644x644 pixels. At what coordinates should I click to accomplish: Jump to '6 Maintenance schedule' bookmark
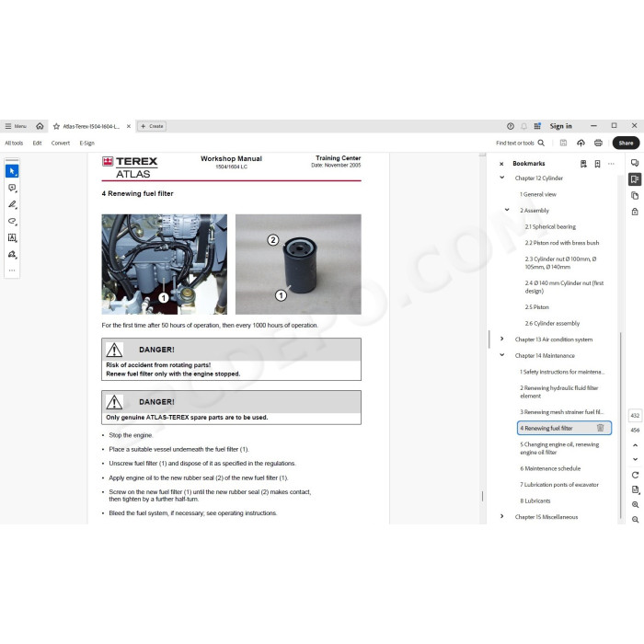(x=550, y=468)
